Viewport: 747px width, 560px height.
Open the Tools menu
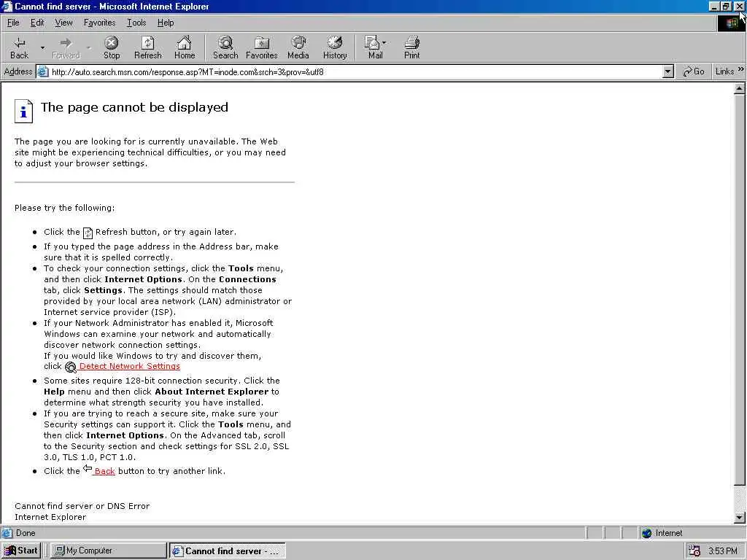(136, 23)
